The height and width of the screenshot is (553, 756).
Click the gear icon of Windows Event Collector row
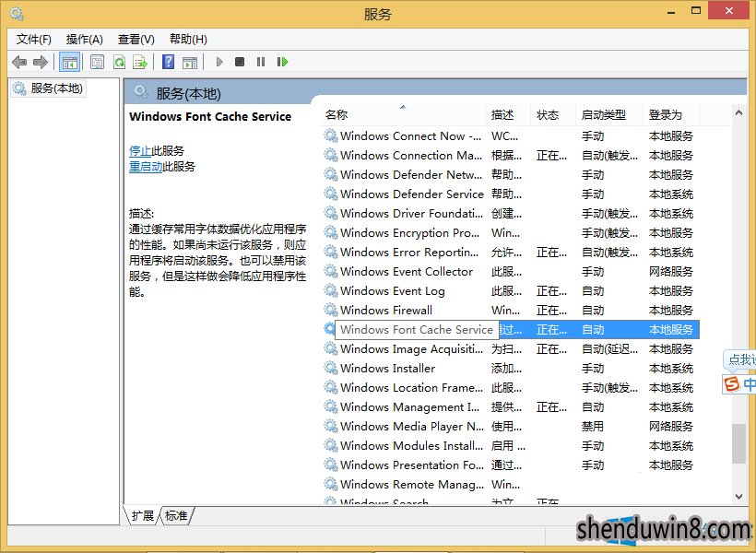331,271
